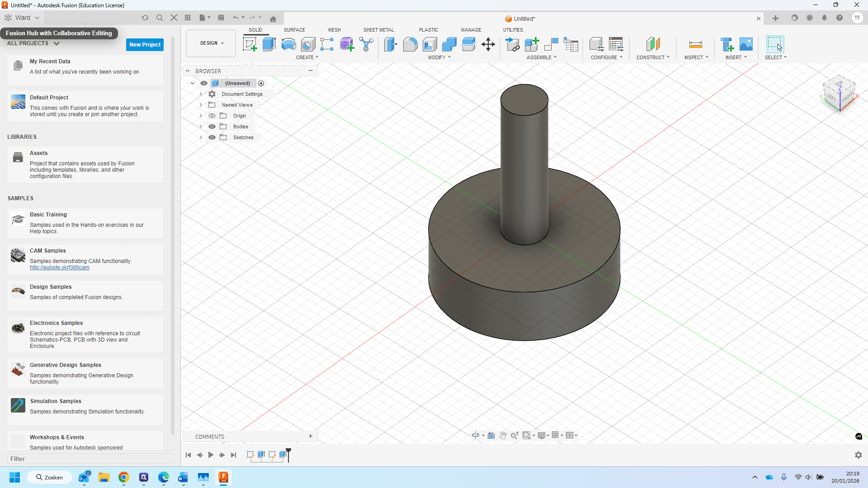The image size is (868, 488).
Task: Click the Extrude tool icon
Action: [269, 44]
